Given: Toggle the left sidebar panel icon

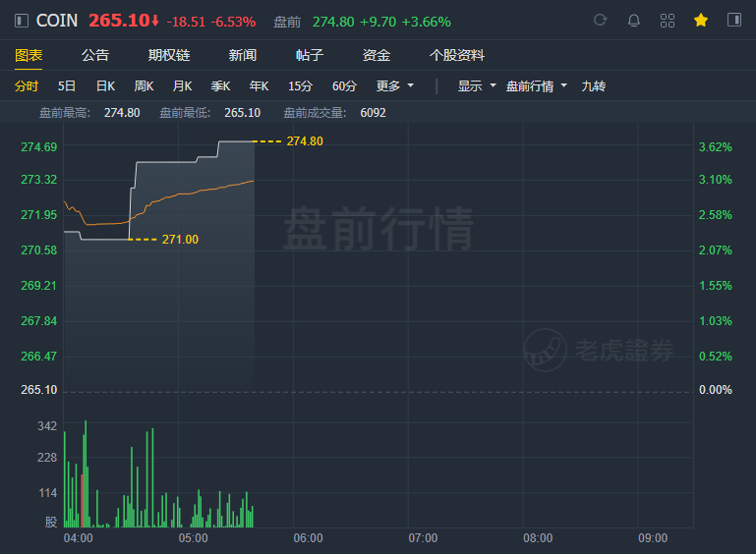Looking at the screenshot, I should click(x=22, y=21).
